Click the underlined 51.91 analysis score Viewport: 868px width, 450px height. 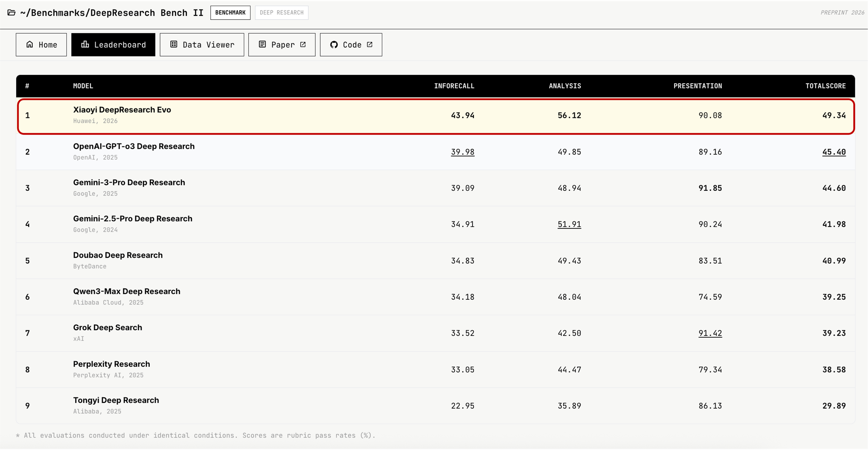click(x=569, y=224)
